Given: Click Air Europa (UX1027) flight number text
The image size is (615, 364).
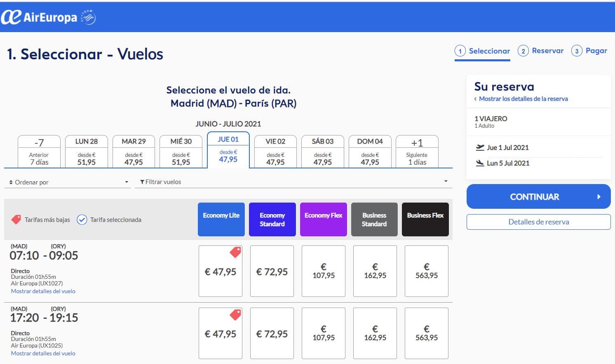Looking at the screenshot, I should click(x=37, y=283).
